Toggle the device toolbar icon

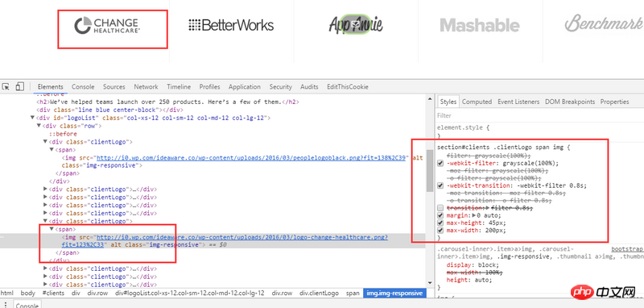pos(19,87)
